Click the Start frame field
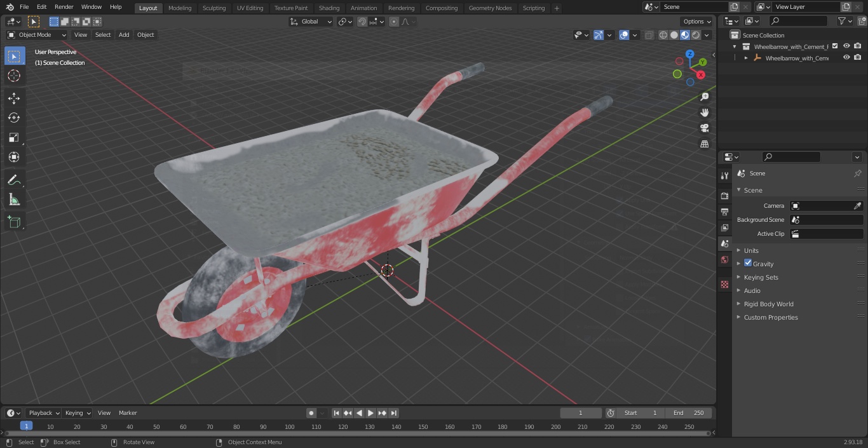 pyautogui.click(x=641, y=413)
